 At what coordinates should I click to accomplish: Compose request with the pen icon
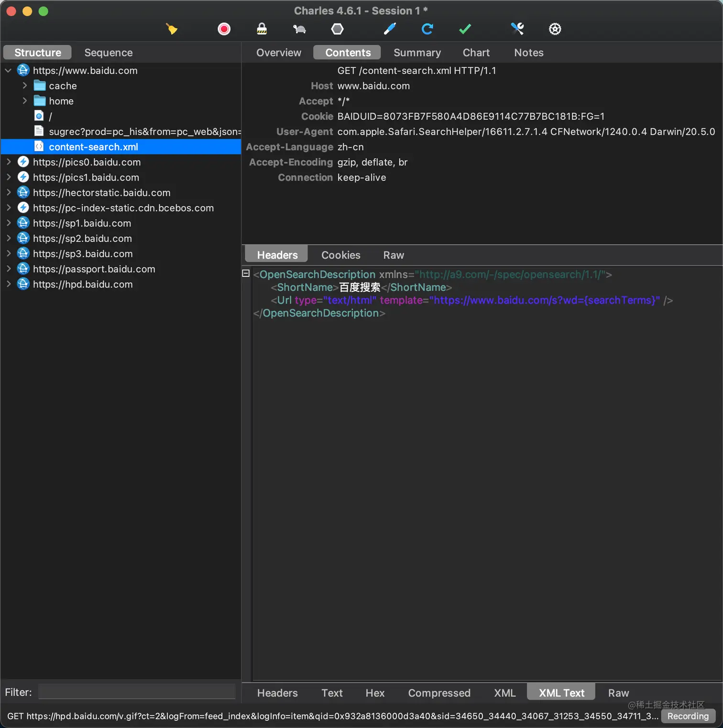[x=390, y=29]
